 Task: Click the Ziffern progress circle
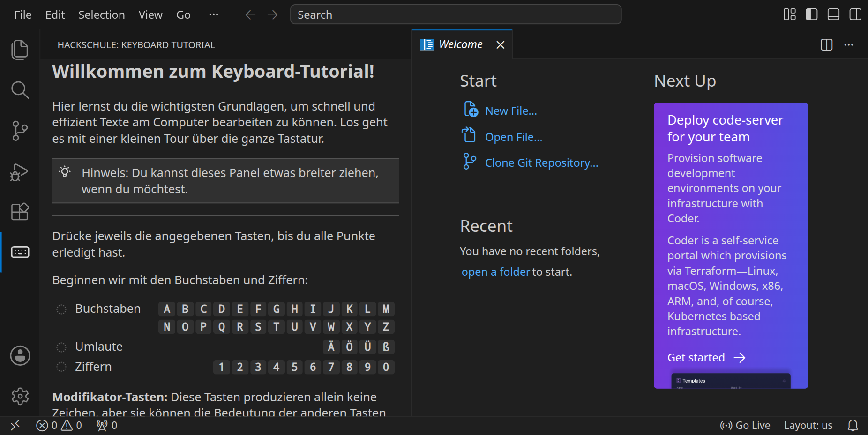61,367
